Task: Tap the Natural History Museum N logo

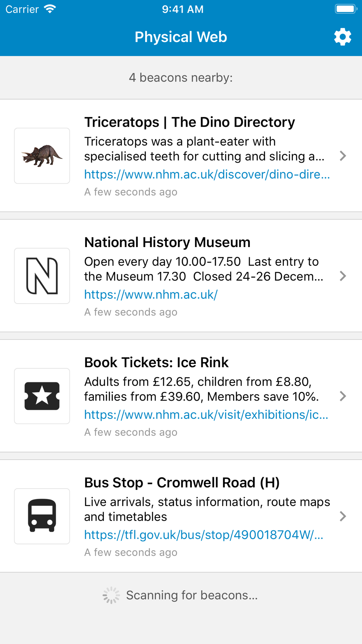Action: 42,276
